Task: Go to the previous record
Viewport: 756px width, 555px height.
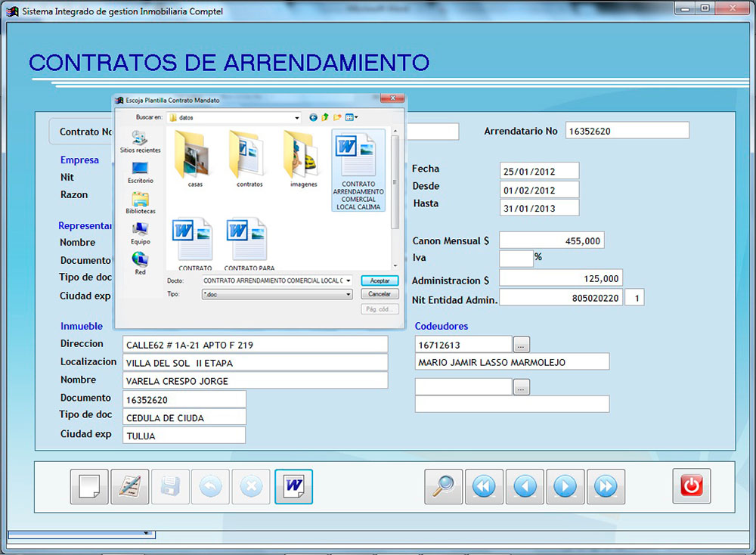Action: [x=525, y=486]
